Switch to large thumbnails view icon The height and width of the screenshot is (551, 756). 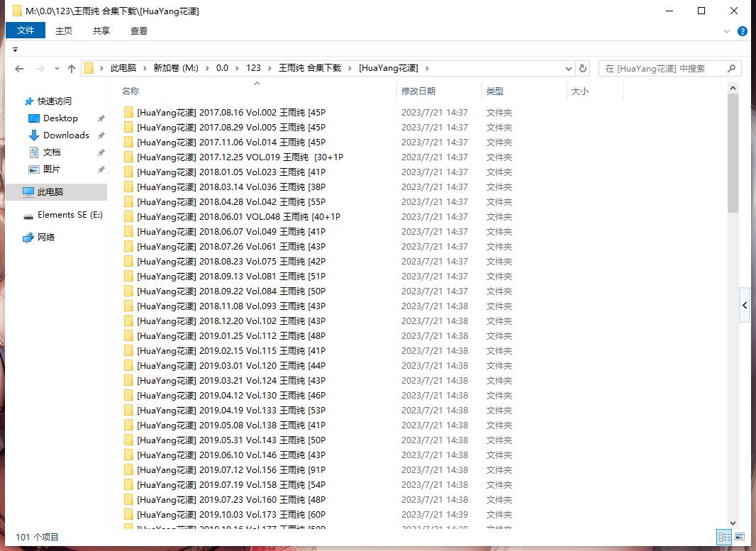pos(740,537)
